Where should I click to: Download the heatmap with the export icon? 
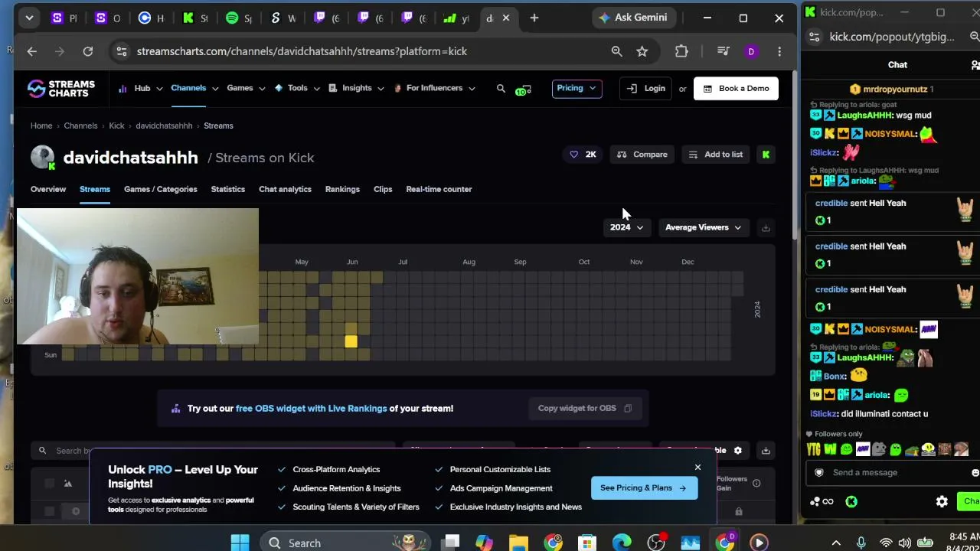tap(766, 227)
